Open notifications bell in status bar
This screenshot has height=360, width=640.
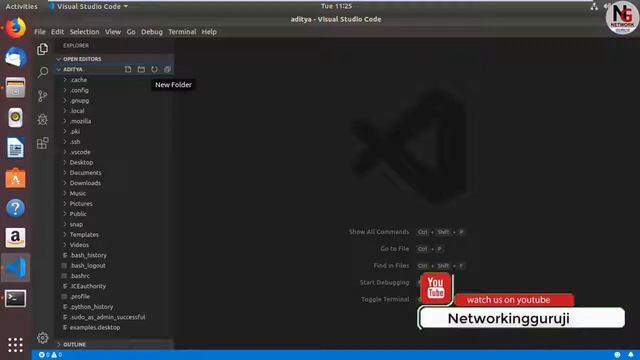point(631,355)
